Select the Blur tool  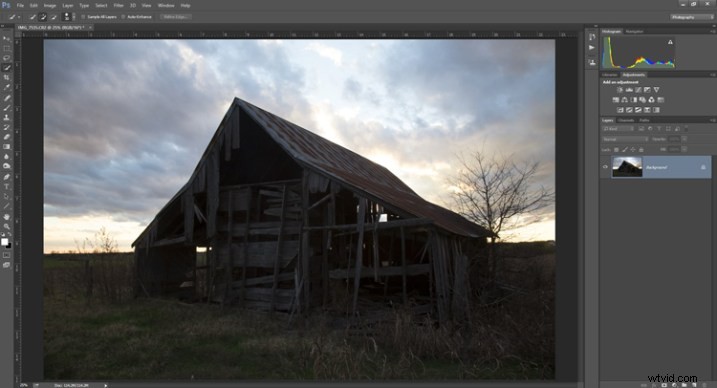[6, 157]
